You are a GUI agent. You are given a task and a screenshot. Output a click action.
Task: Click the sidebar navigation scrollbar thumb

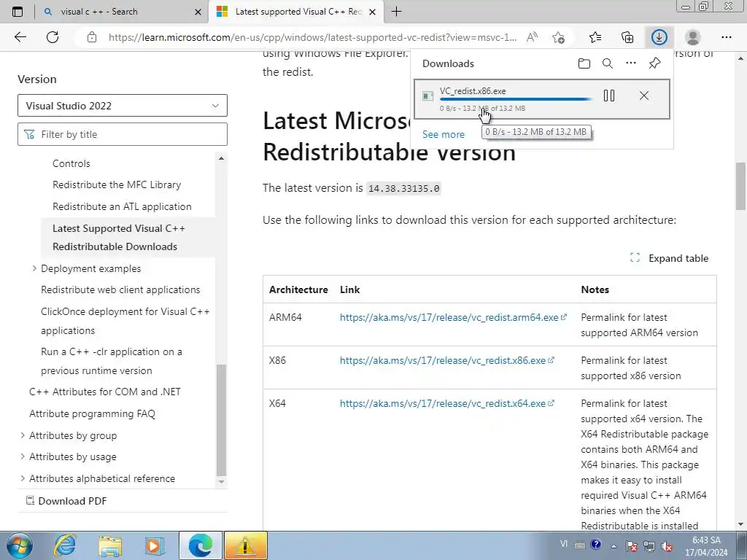221,421
